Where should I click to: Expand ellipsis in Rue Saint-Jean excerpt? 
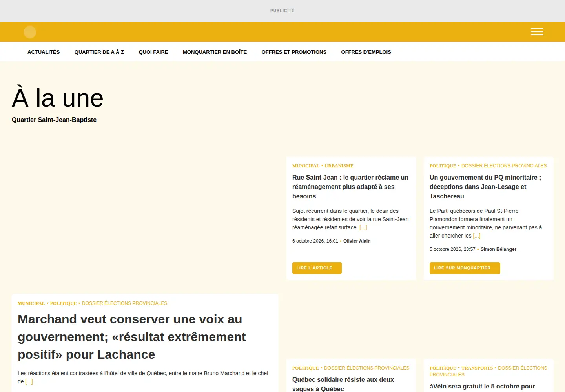coord(363,227)
